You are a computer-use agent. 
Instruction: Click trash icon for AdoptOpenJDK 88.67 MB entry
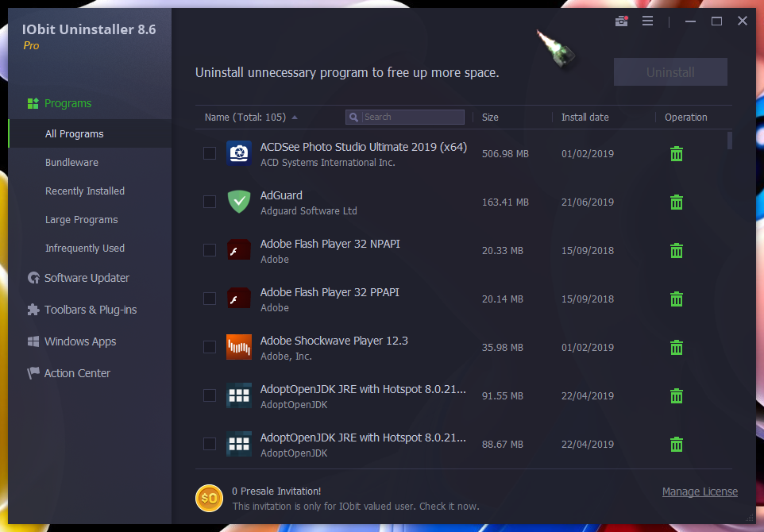point(677,445)
